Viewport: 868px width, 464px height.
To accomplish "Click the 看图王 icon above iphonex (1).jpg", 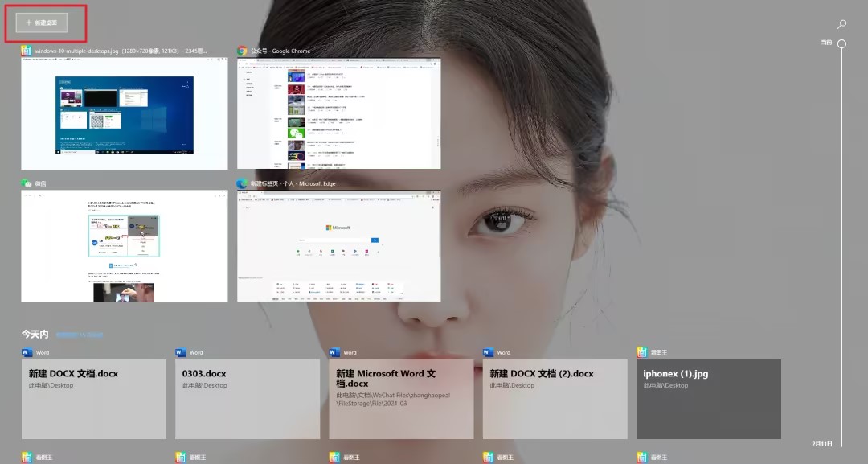I will [641, 352].
